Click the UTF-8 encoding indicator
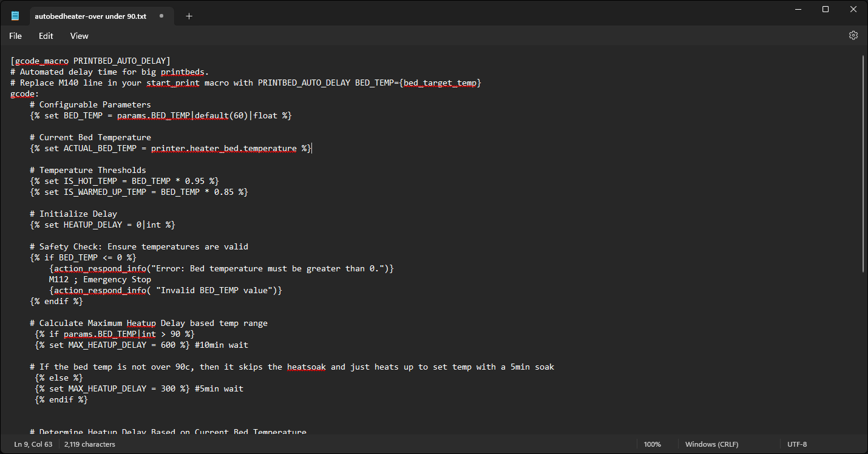The image size is (868, 454). coord(797,444)
